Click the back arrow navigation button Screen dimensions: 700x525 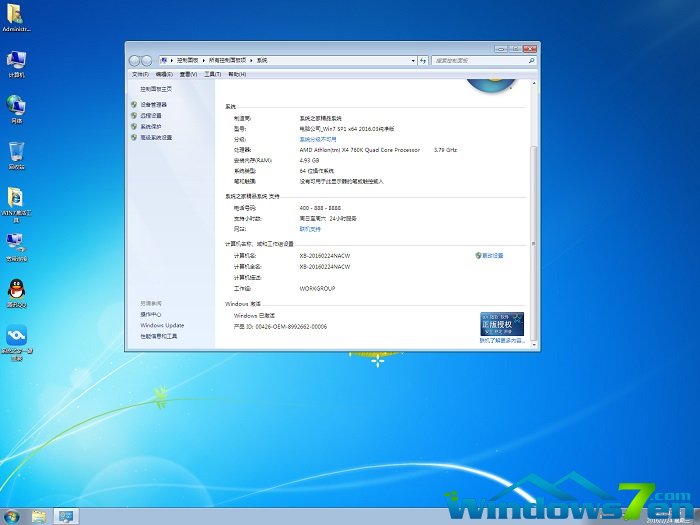(x=135, y=61)
